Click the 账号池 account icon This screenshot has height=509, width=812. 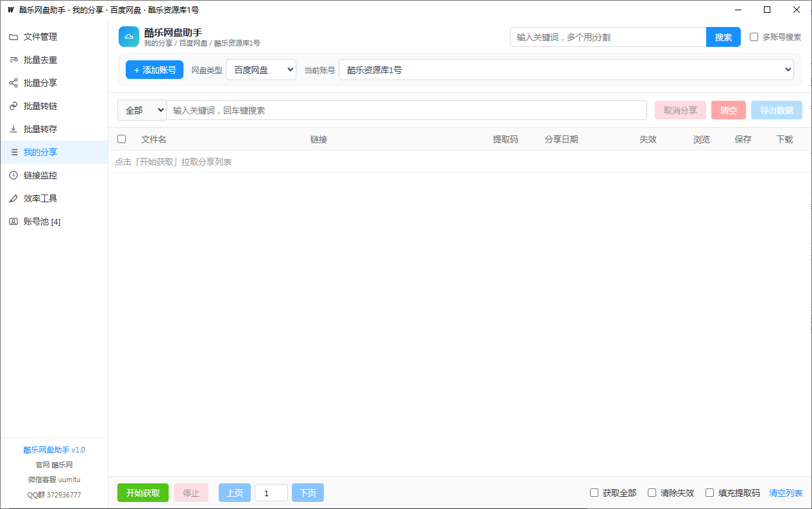point(13,222)
